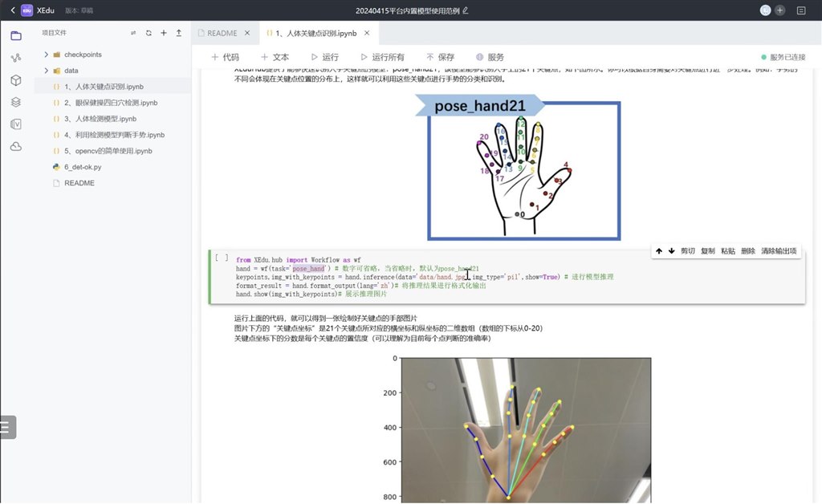Open the panel layout icon at top right
This screenshot has height=504, width=822.
[801, 10]
